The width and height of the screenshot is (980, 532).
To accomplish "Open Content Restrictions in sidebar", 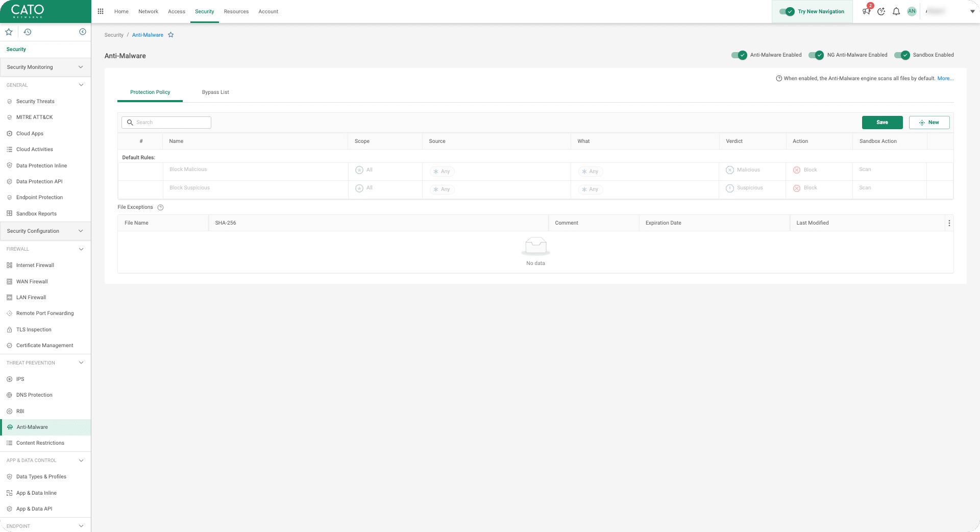I will click(40, 443).
